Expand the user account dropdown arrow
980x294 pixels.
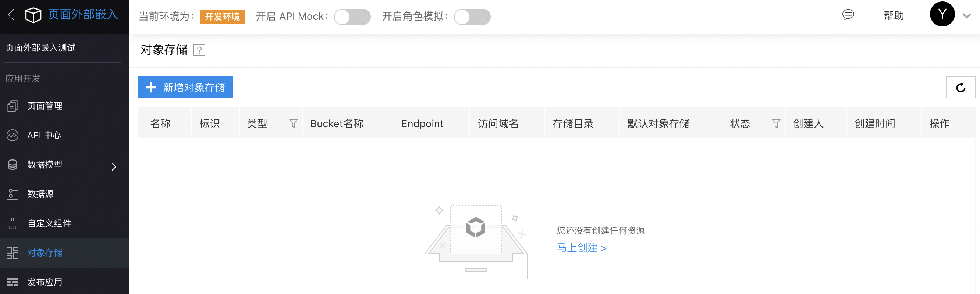click(x=966, y=16)
